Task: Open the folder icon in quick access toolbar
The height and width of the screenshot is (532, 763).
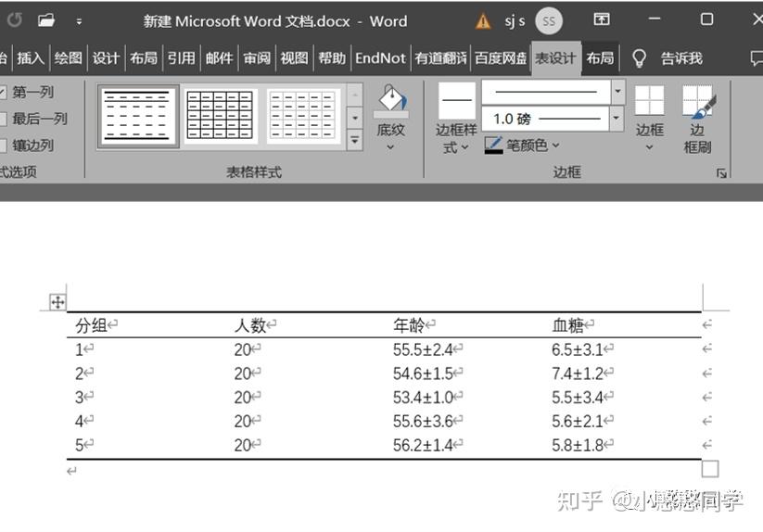Action: (x=46, y=20)
